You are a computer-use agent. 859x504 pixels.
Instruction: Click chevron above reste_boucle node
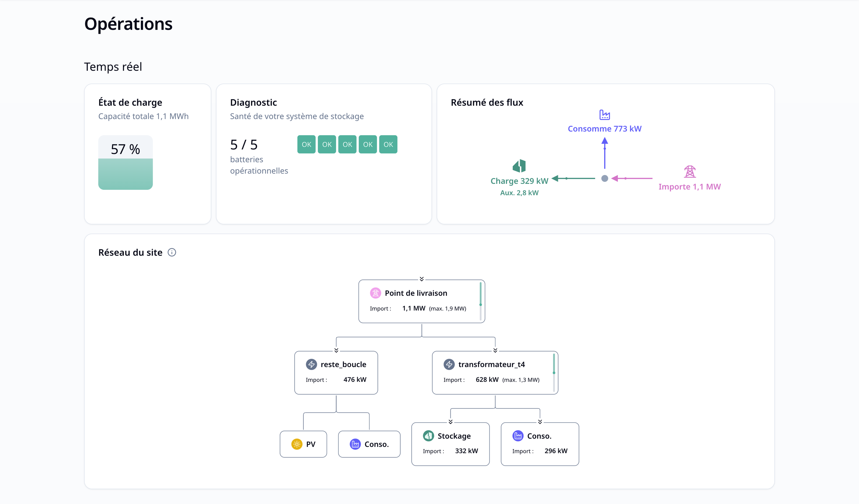[x=336, y=350]
